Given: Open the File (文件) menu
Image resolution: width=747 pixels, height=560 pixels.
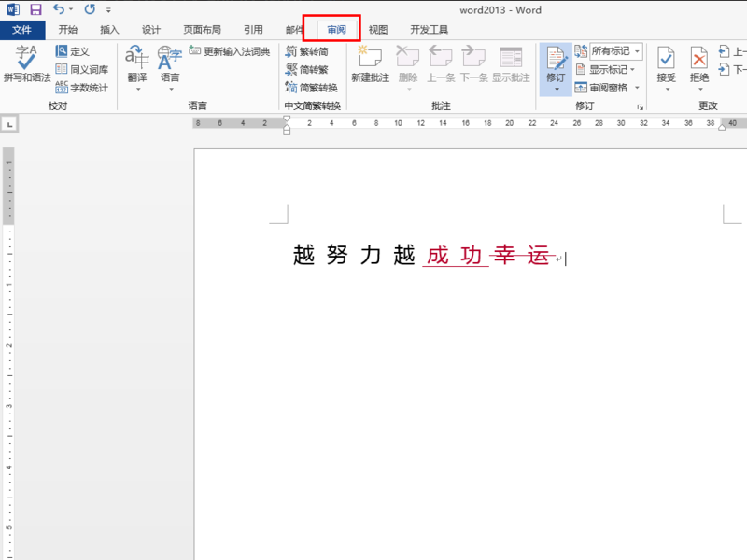Looking at the screenshot, I should 22,30.
